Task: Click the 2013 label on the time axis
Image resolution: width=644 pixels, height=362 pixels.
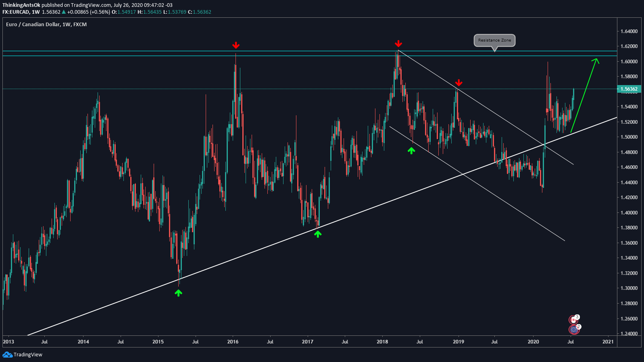Action: click(x=8, y=342)
